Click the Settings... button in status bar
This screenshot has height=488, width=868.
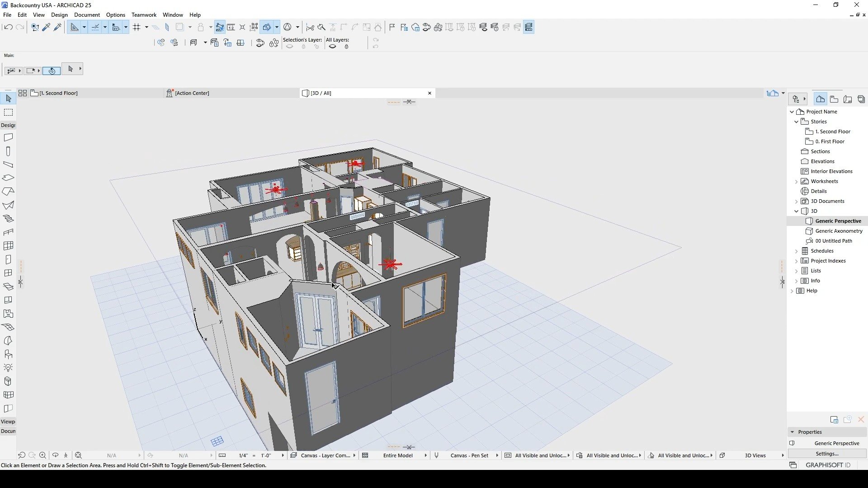click(x=827, y=454)
